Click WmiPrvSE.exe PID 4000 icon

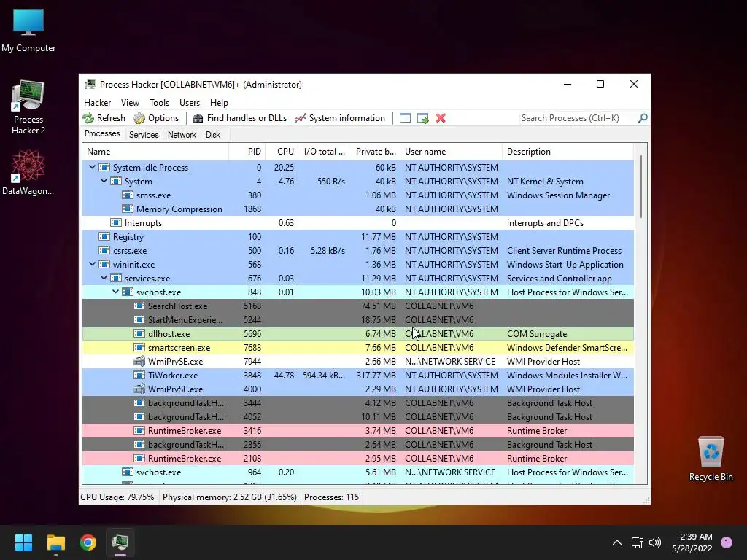(x=139, y=389)
